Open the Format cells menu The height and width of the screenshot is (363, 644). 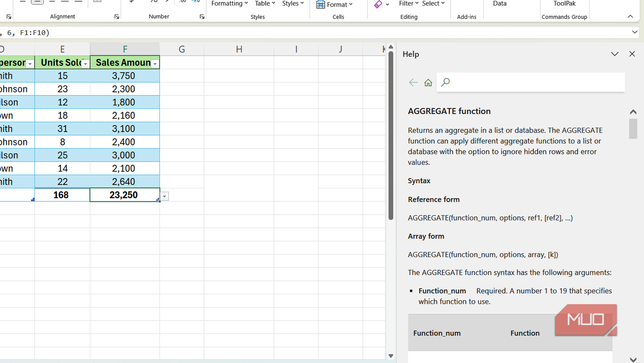coord(335,4)
